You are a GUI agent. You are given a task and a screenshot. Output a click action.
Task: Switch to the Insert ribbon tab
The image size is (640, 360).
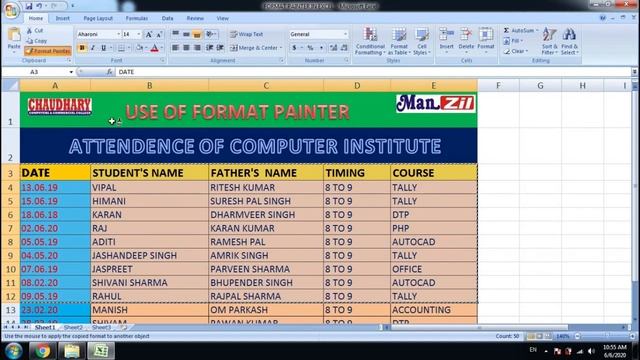(x=62, y=18)
